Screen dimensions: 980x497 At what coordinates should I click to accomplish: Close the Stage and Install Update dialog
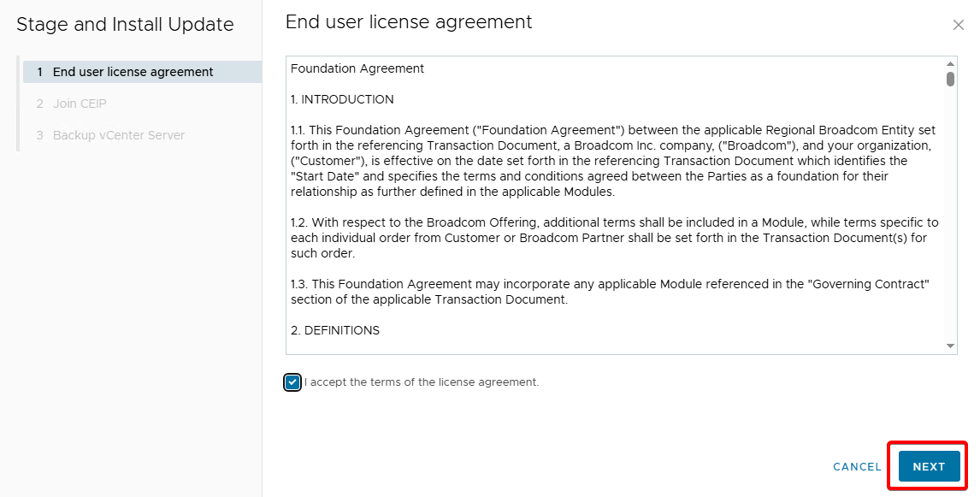[x=958, y=26]
